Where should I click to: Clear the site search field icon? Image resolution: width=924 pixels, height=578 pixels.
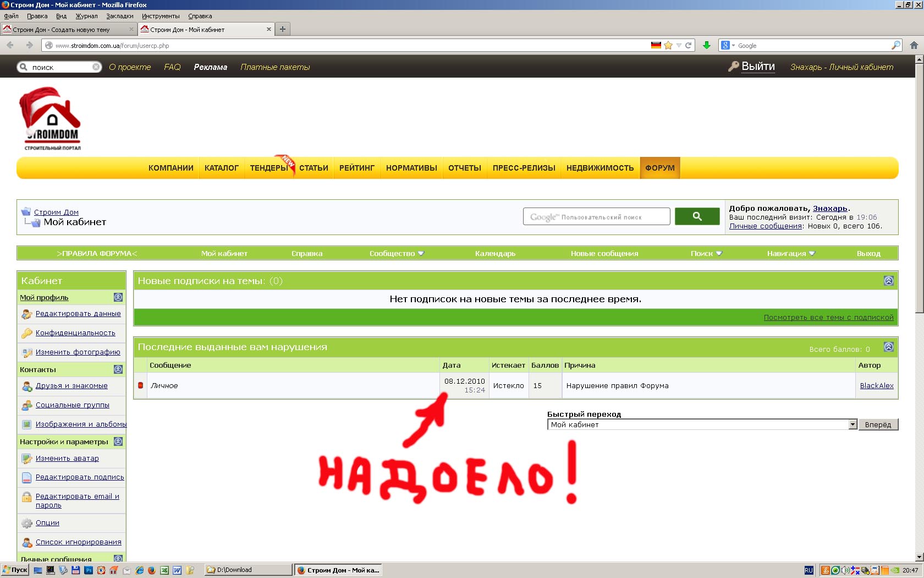96,67
